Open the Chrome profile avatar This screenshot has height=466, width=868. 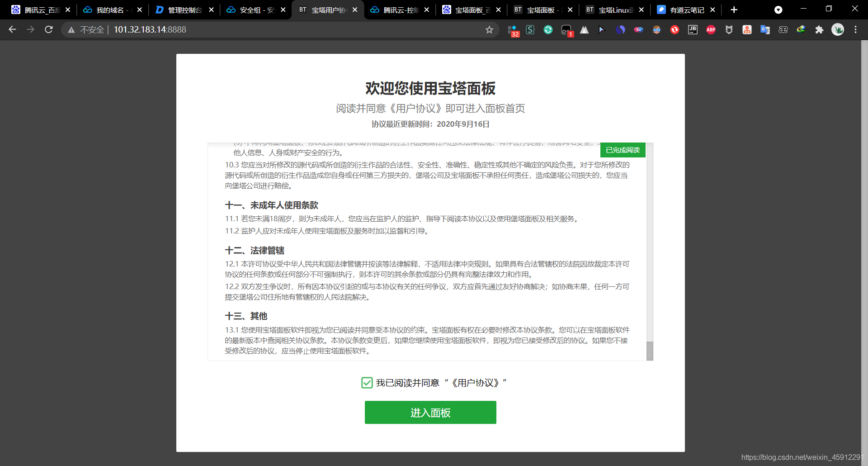pos(838,29)
